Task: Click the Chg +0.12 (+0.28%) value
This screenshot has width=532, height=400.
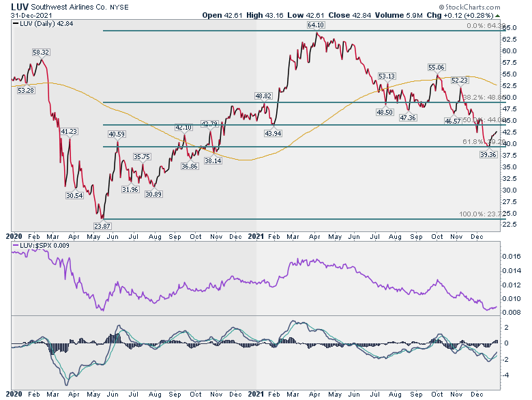Action: (460, 15)
